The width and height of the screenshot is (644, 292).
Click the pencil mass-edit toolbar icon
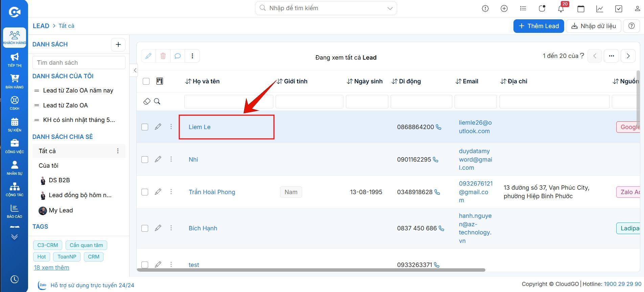point(148,56)
